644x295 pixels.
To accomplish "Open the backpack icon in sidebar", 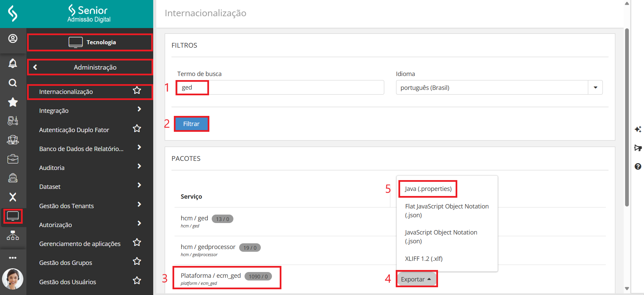I will [13, 178].
